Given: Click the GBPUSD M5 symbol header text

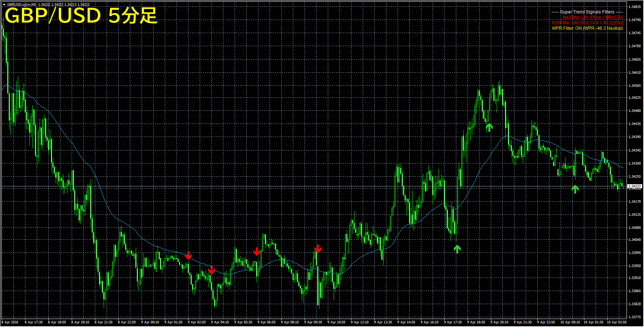Looking at the screenshot, I should pos(22,5).
